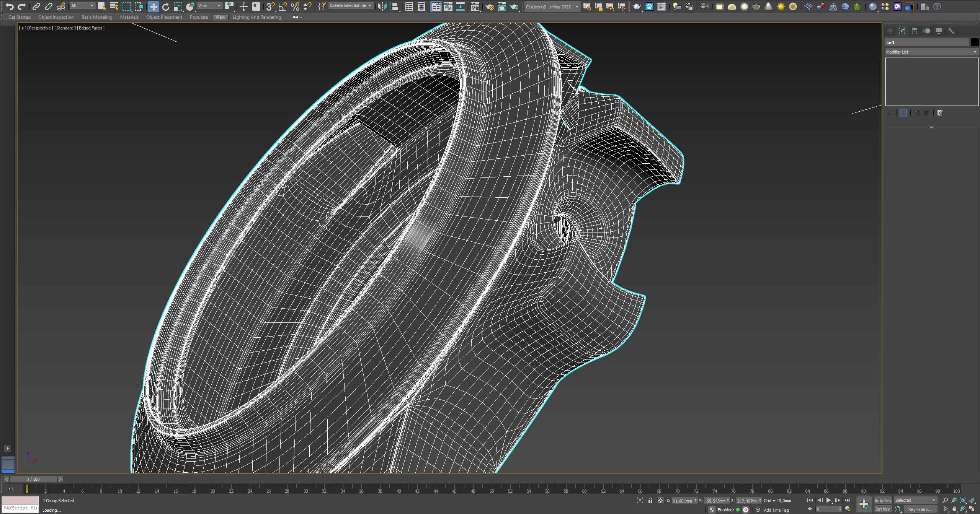Open the selection filter All dropdown

click(82, 6)
